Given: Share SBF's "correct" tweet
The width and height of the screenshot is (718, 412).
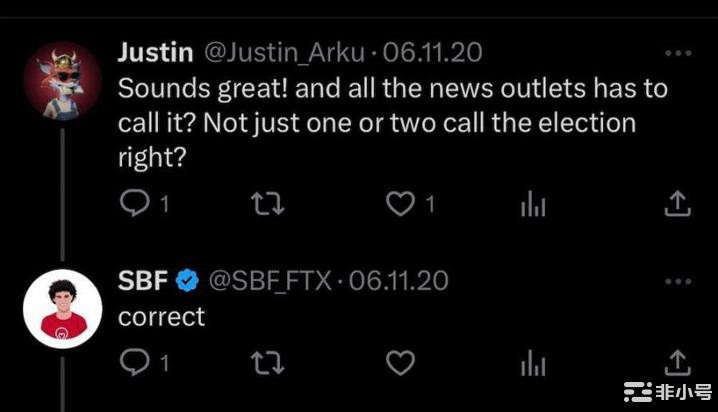Looking at the screenshot, I should (678, 364).
